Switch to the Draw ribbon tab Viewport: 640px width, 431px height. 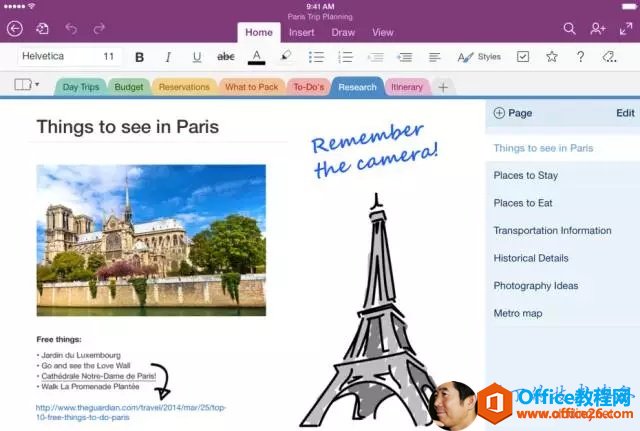coord(343,33)
